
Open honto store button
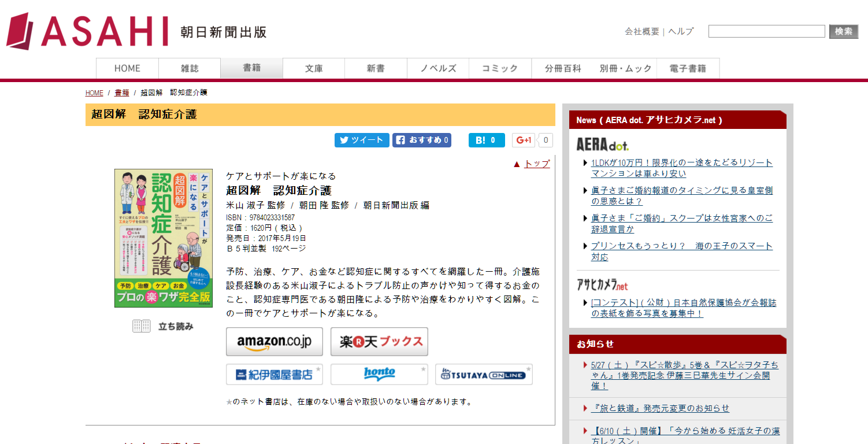(379, 375)
